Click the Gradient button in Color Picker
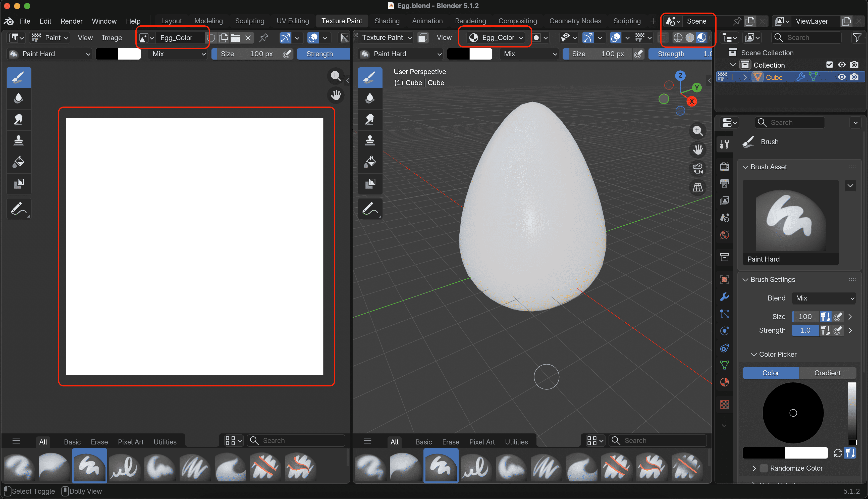The image size is (868, 499). (827, 373)
